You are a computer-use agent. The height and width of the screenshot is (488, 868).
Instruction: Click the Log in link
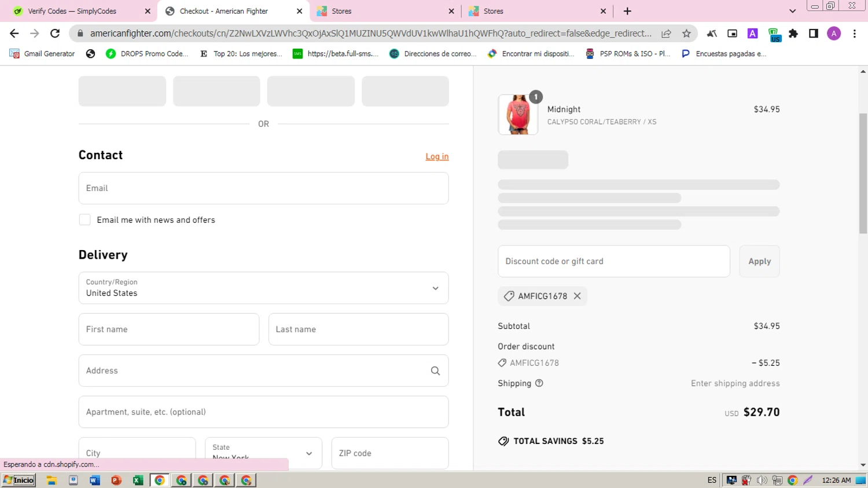(x=437, y=156)
